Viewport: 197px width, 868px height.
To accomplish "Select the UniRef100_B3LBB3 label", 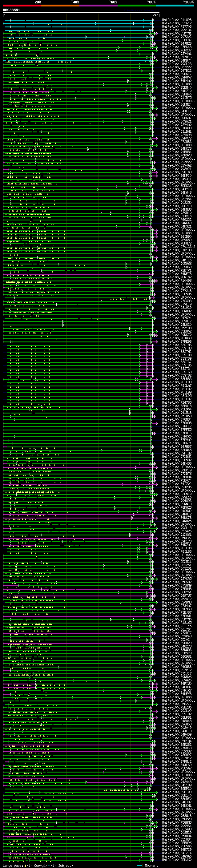I will click(177, 379).
